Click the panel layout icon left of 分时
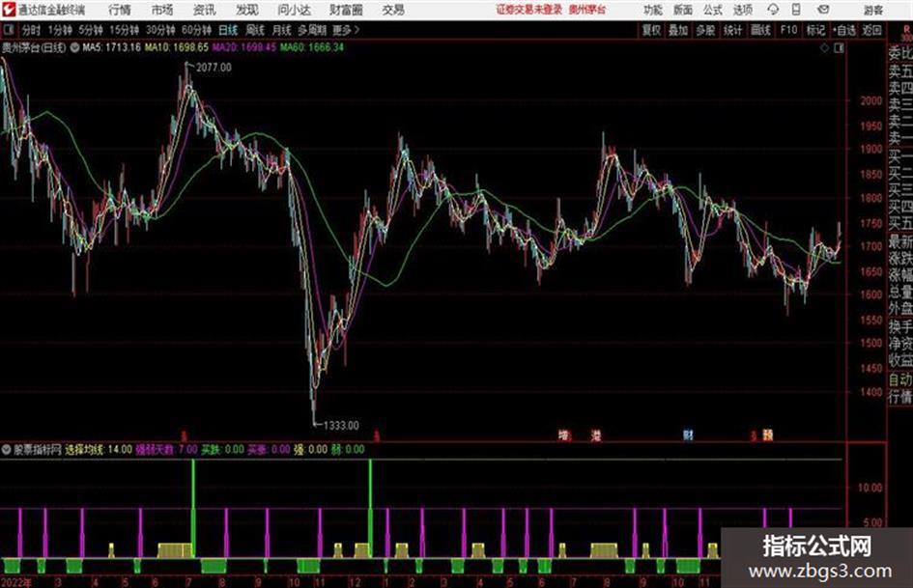 coord(8,30)
